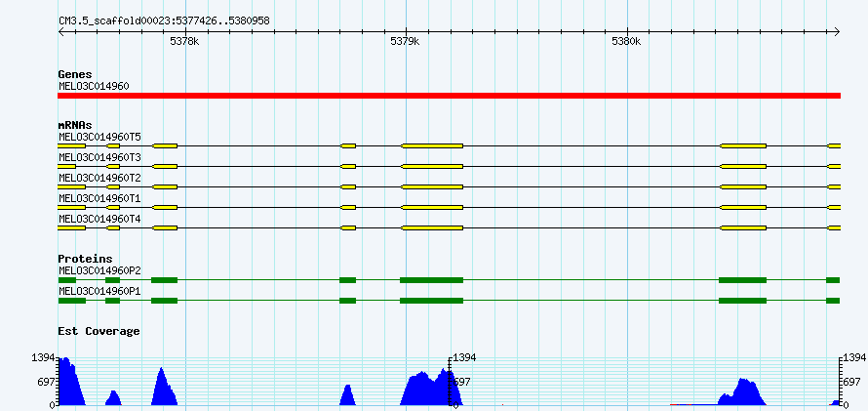Click the left arrowhead of the ruler
This screenshot has width=868, height=411.
coord(60,31)
